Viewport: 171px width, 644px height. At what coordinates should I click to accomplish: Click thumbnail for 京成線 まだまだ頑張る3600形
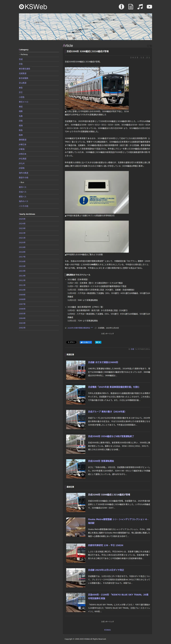[76, 370]
